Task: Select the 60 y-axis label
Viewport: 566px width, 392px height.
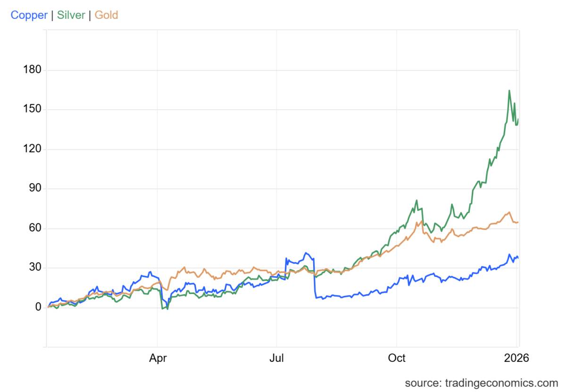Action: point(34,229)
